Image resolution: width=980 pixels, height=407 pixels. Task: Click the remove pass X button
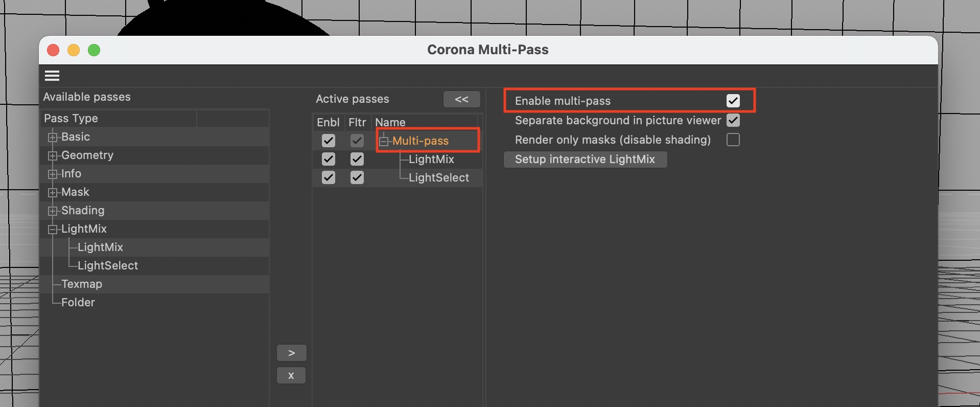tap(291, 375)
